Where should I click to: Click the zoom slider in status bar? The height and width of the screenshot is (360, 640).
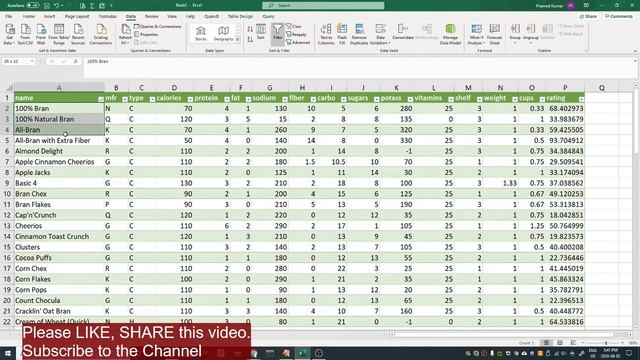(x=606, y=343)
